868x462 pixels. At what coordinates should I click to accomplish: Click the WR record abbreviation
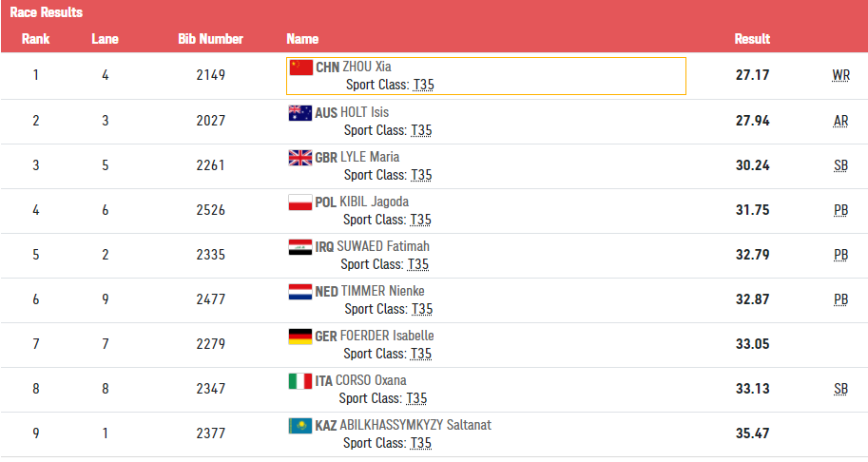(x=840, y=76)
